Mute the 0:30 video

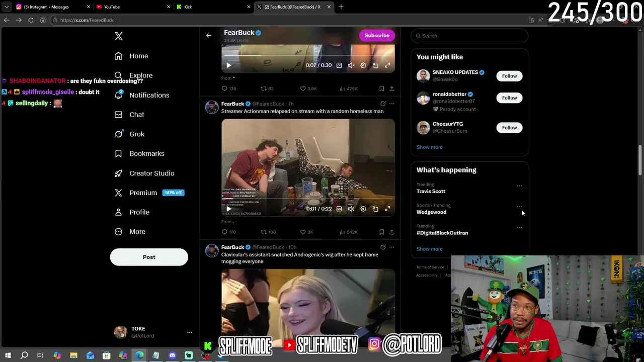351,65
